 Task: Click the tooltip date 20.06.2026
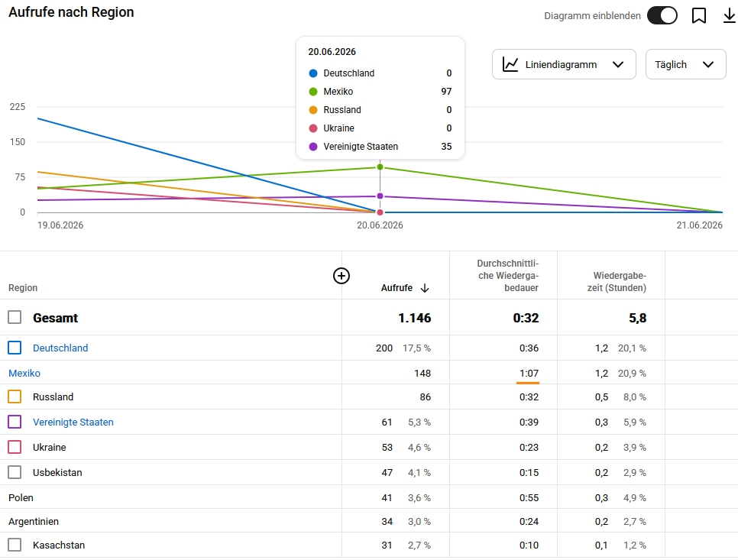coord(332,52)
